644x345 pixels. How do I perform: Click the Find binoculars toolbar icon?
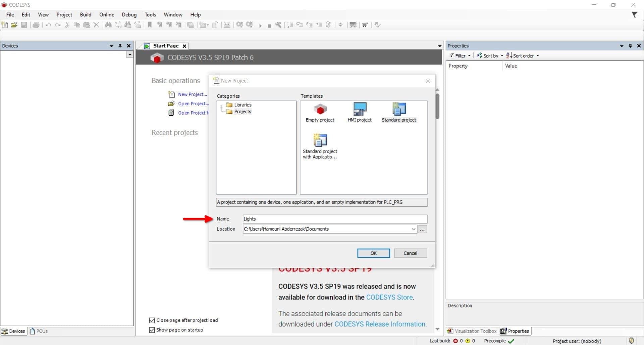[108, 25]
